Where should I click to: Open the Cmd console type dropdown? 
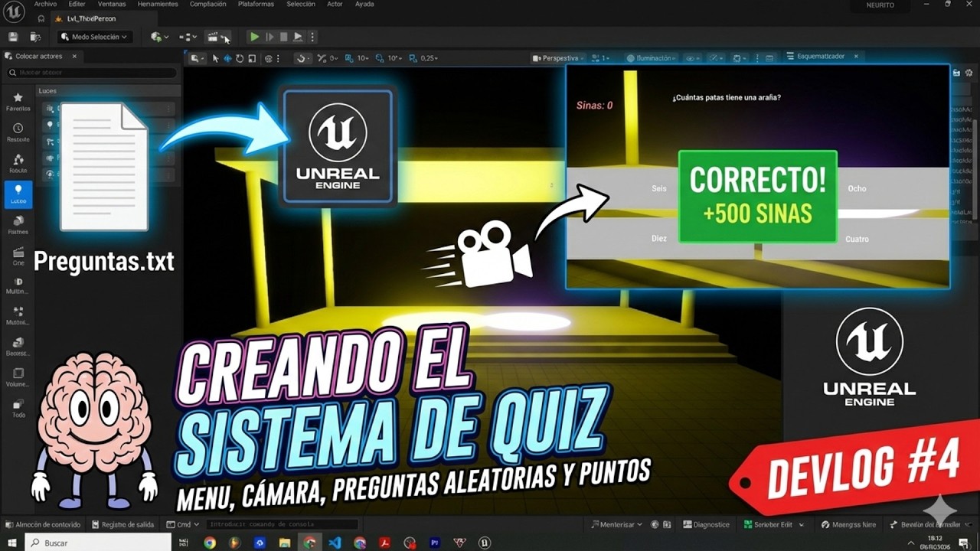pos(183,524)
